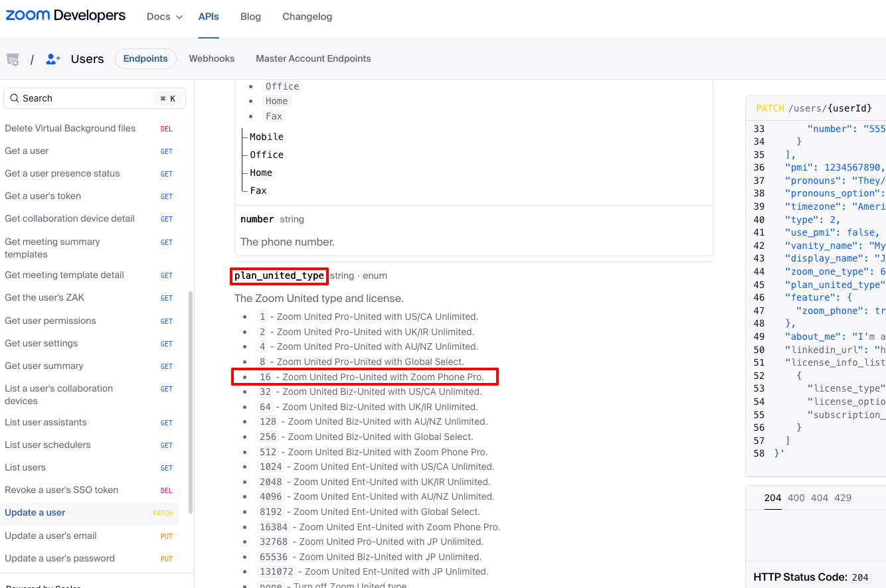Viewport: 886px width, 588px height.
Task: Click value 1 US/CA Unlimited entry
Action: point(368,317)
